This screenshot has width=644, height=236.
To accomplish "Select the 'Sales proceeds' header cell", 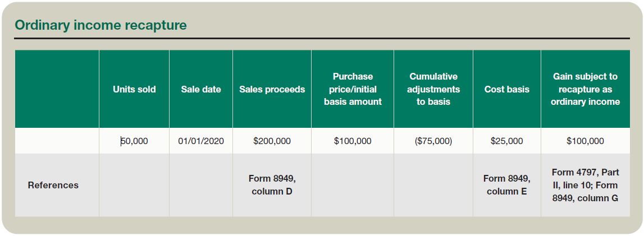I will 272,89.
